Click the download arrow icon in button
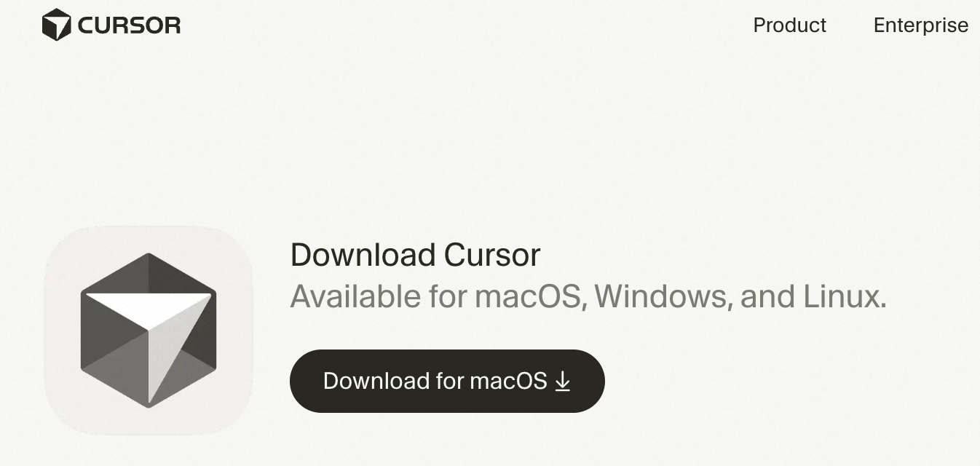This screenshot has width=980, height=466. (562, 381)
